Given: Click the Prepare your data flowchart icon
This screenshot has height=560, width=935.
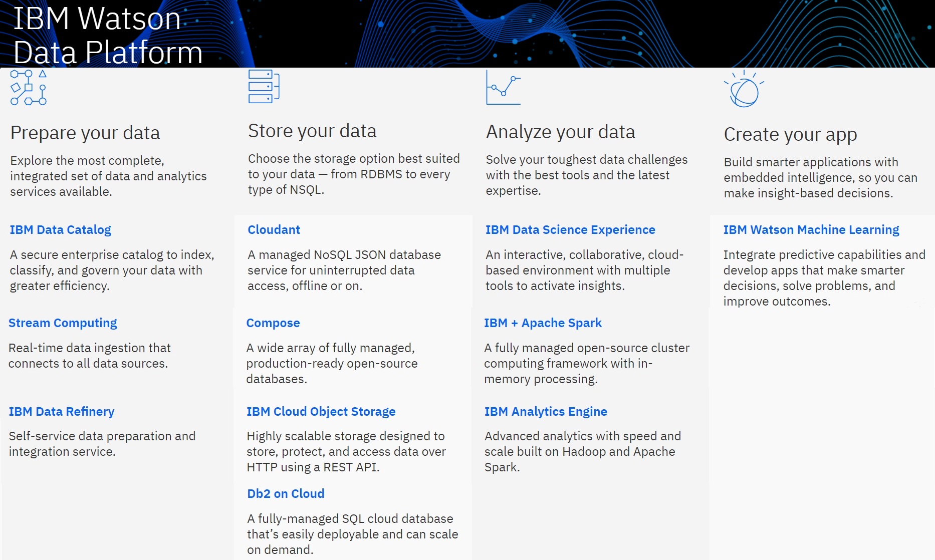Looking at the screenshot, I should 28,88.
